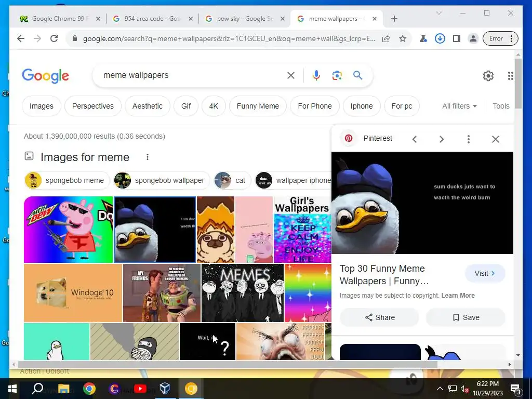532x399 pixels.
Task: Select the For Phone filter chip
Action: pos(315,106)
